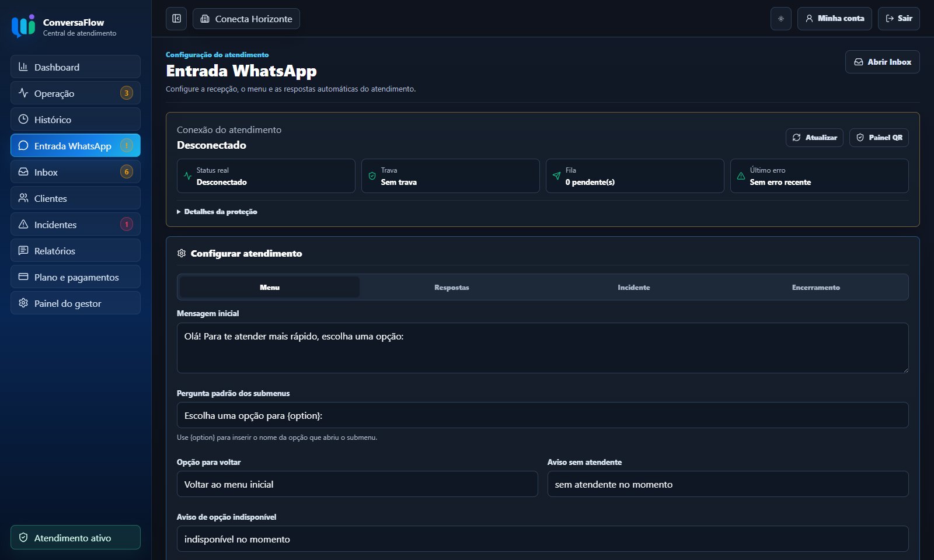
Task: Open Incidentes in the sidebar
Action: (x=75, y=224)
